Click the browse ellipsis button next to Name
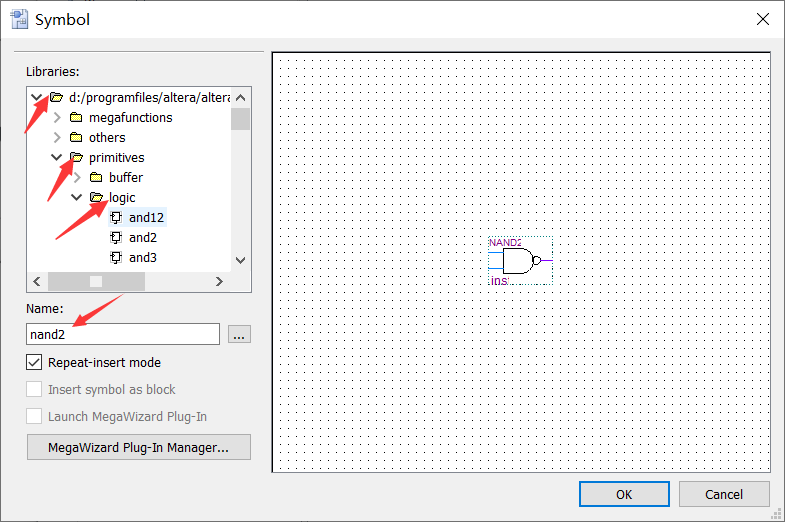 click(x=239, y=334)
